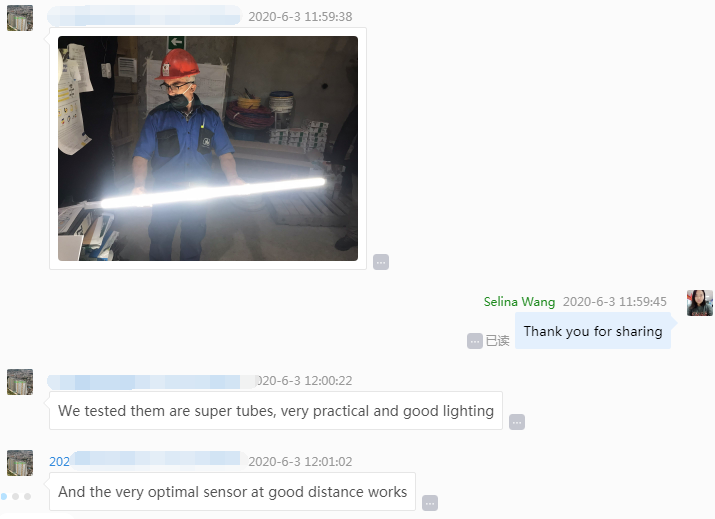
Task: Click the more-options icon beside the photo message
Action: coord(381,262)
